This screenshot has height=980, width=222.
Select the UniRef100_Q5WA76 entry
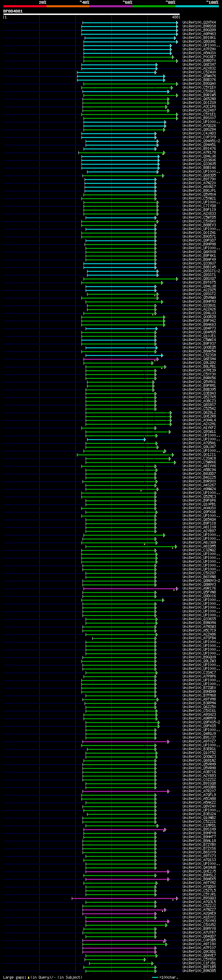(199, 76)
